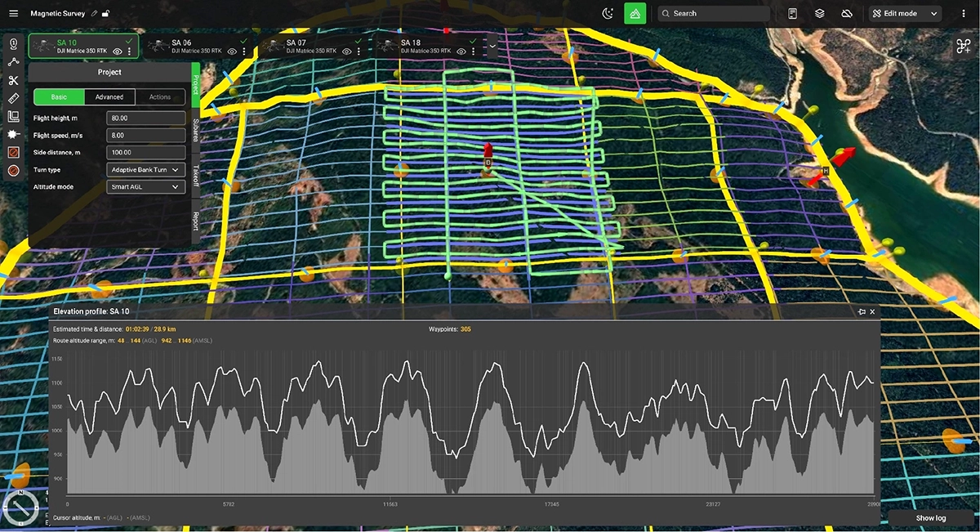Open the Altitude mode dropdown
Viewport: 980px width, 532px height.
pyautogui.click(x=145, y=186)
